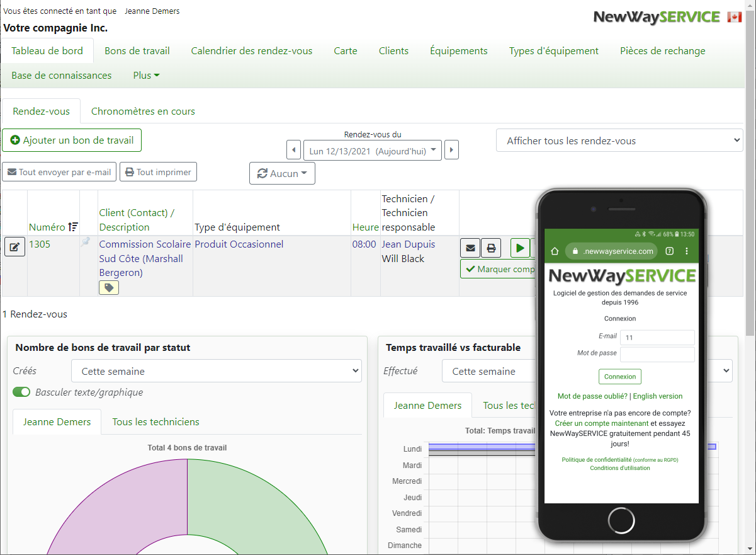Open Afficher tous les rendez-vous dropdown
756x555 pixels.
(x=619, y=141)
